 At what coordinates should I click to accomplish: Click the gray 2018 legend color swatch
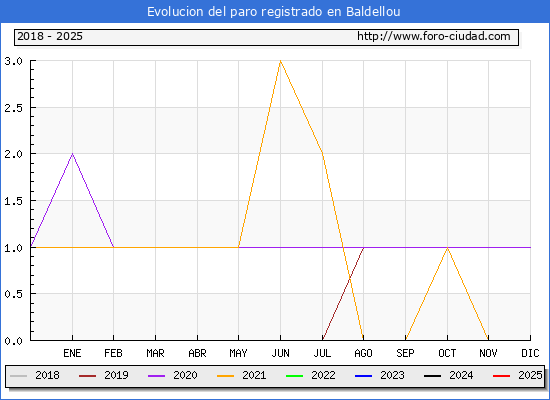pos(19,376)
